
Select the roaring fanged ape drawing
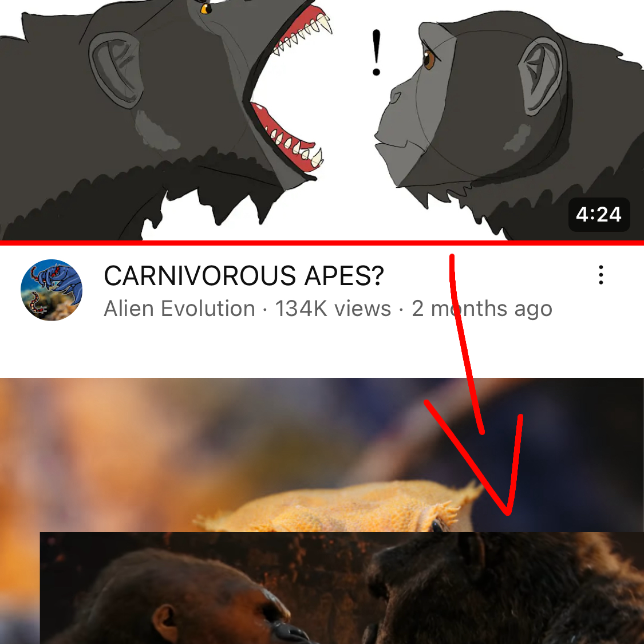click(x=164, y=119)
